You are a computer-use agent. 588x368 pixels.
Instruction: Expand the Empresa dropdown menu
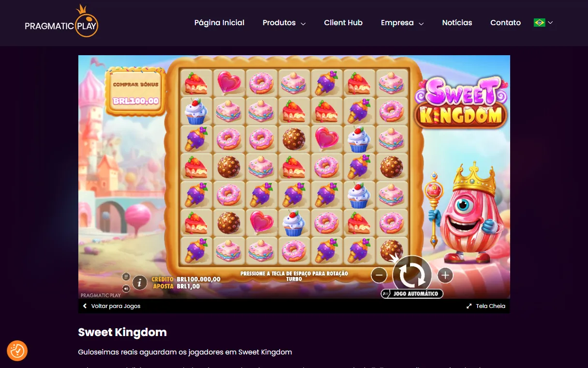click(x=402, y=23)
